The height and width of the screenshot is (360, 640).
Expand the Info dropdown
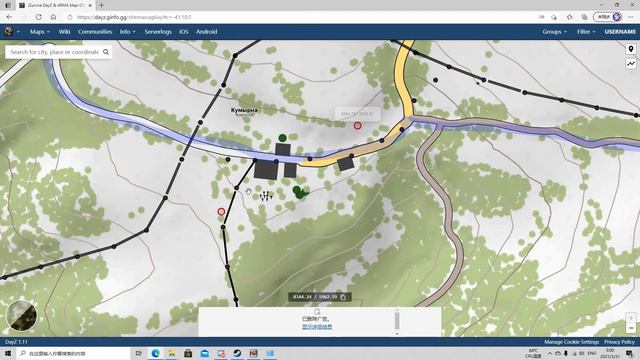coord(127,32)
